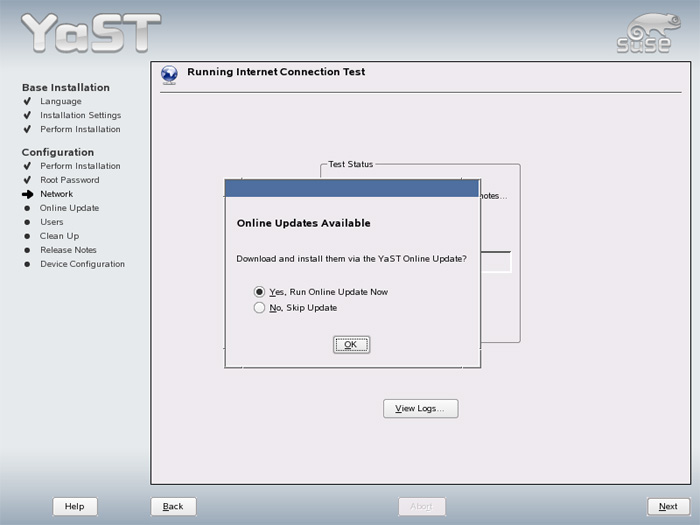Click the Download and install them question text
The image size is (700, 525).
pos(351,259)
